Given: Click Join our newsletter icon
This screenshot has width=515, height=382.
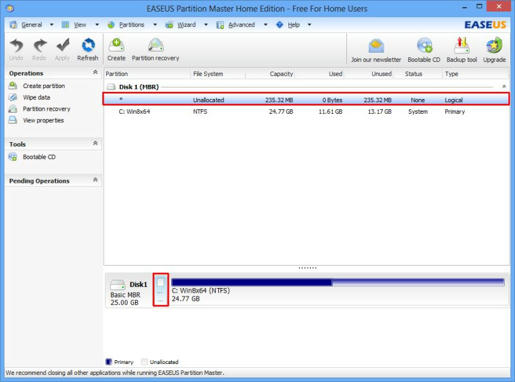Looking at the screenshot, I should (376, 46).
